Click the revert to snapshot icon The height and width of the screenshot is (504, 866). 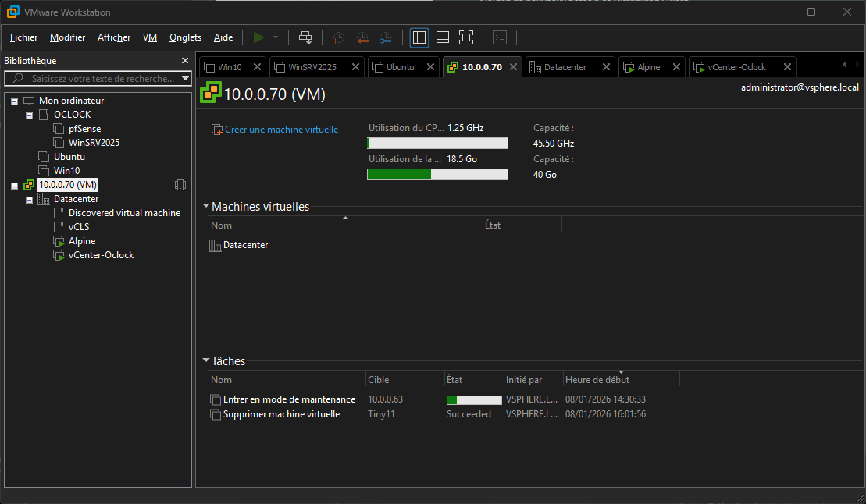[362, 37]
